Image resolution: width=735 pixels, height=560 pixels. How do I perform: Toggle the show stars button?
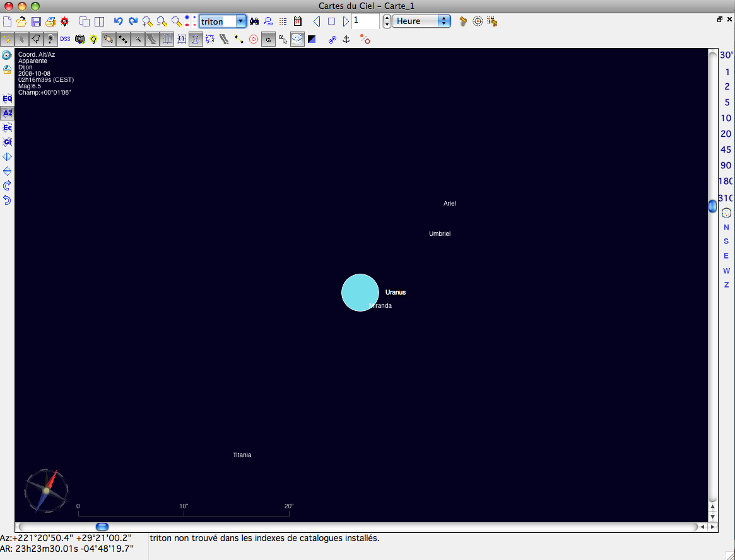click(8, 39)
